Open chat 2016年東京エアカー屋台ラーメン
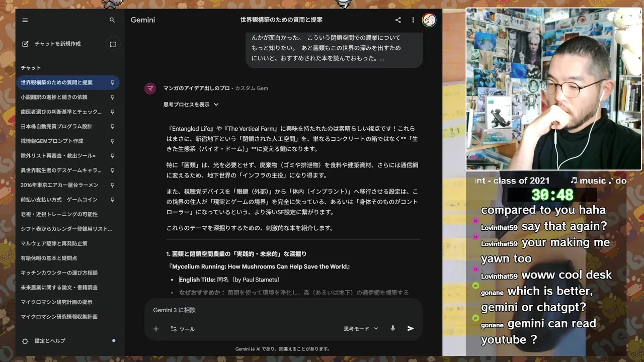644x362 pixels. (x=59, y=185)
